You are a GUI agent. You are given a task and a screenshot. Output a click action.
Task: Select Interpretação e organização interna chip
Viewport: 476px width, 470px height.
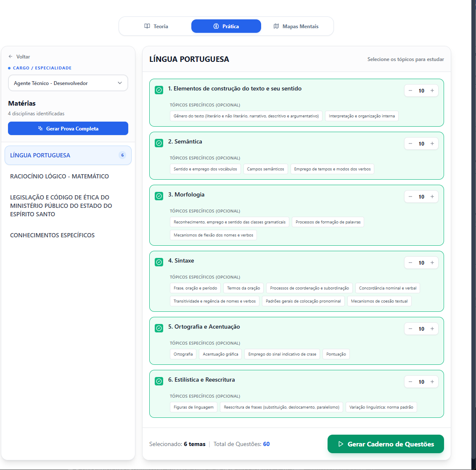point(362,116)
